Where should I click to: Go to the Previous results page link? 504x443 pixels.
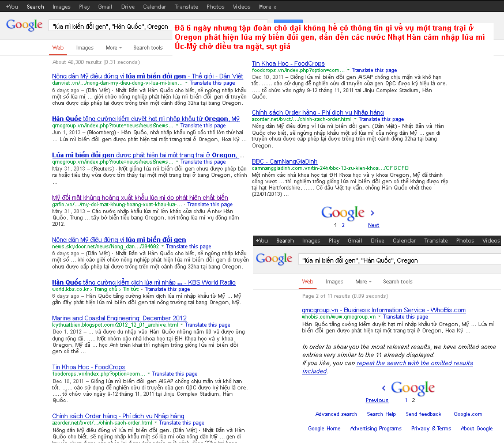click(x=377, y=400)
